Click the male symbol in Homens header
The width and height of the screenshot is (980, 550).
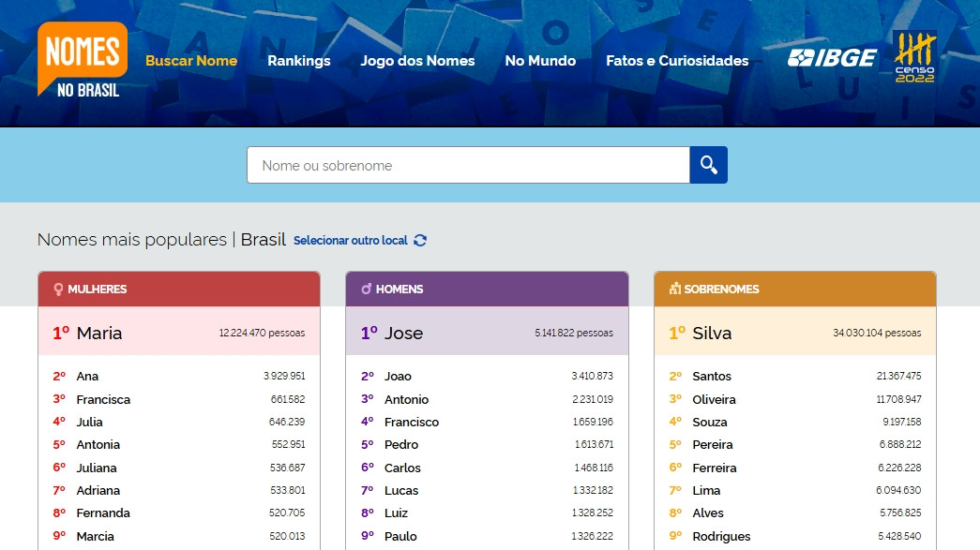[366, 290]
